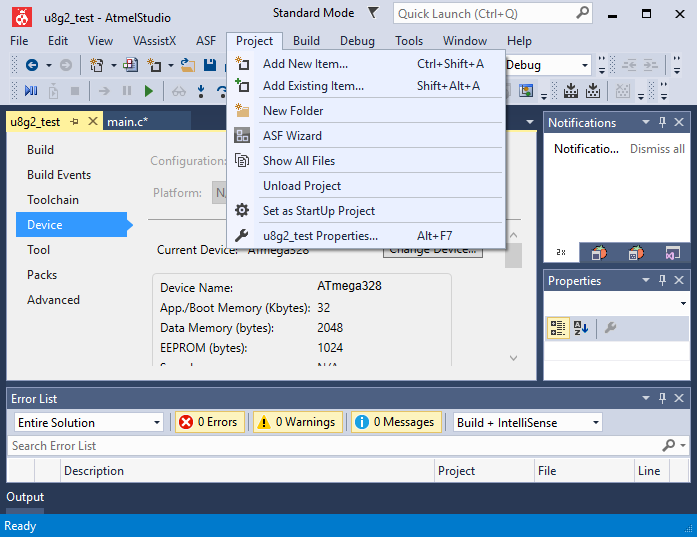Toggle the 0 Errors filter button
697x537 pixels.
(x=210, y=422)
